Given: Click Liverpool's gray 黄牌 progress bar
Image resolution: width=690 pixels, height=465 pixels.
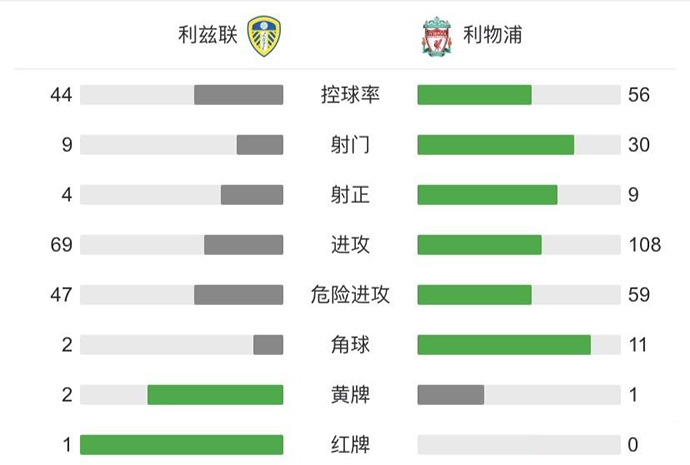Looking at the screenshot, I should click(x=451, y=395).
